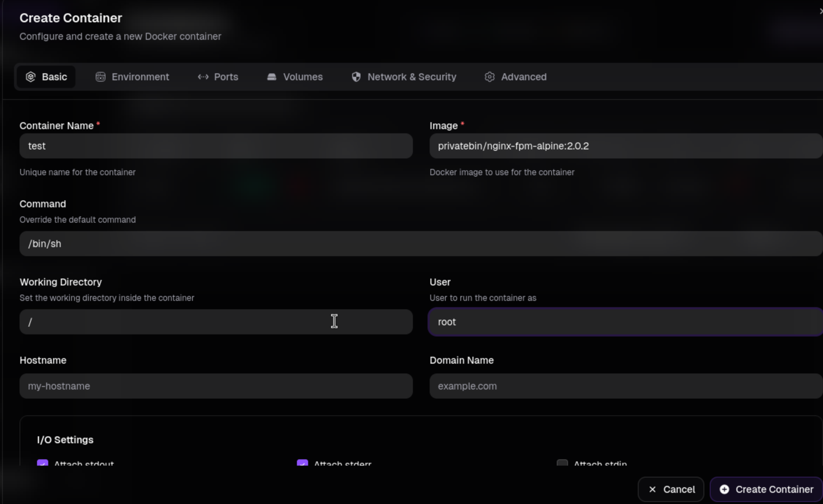The height and width of the screenshot is (504, 823).
Task: Open the Network & Security tab
Action: tap(404, 77)
